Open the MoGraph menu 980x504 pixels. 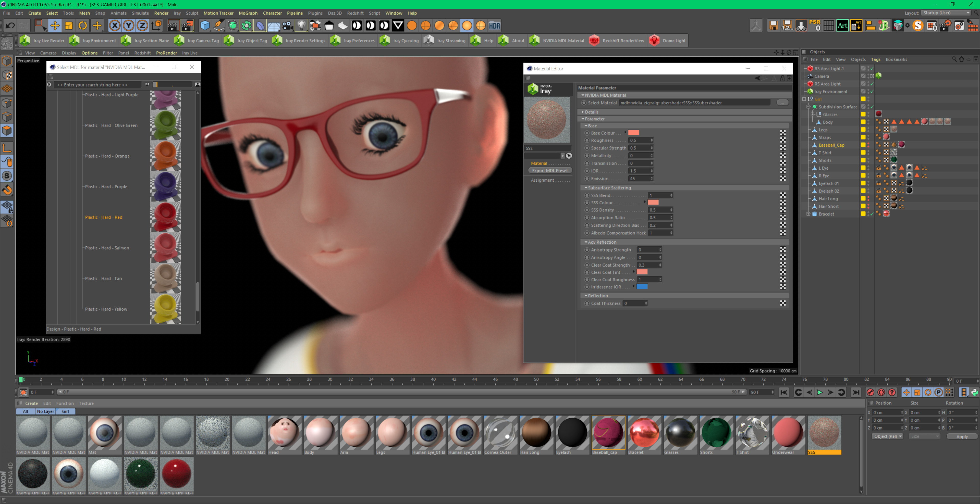point(248,13)
